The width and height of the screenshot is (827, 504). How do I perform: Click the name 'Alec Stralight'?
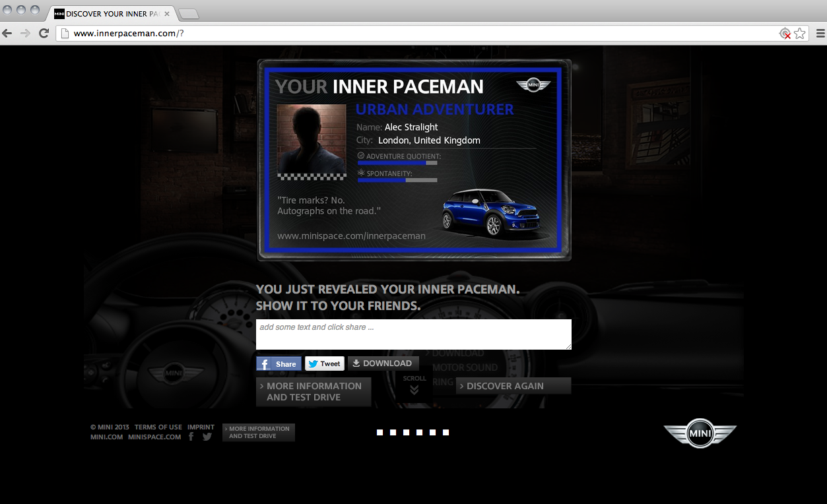pos(411,127)
